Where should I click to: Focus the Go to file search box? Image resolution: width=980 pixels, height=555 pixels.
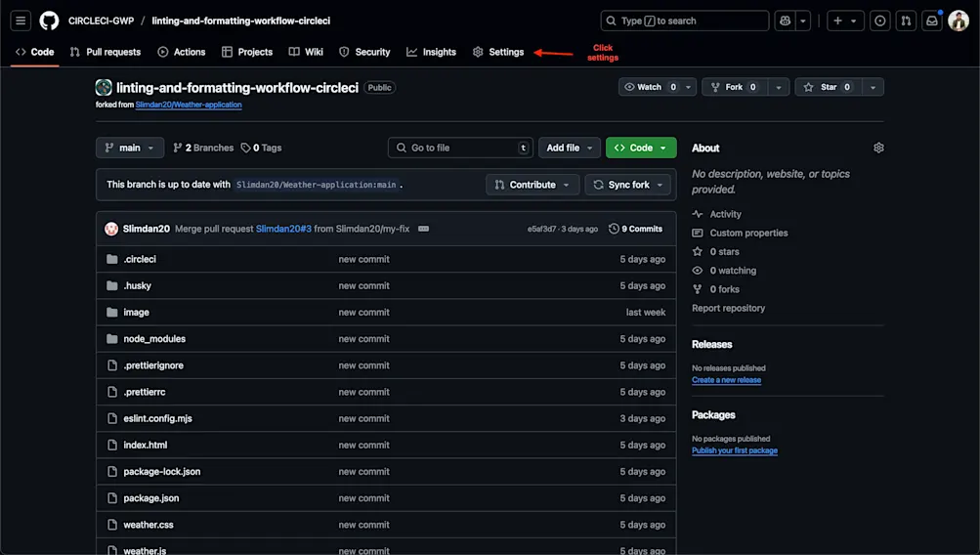[x=460, y=148]
